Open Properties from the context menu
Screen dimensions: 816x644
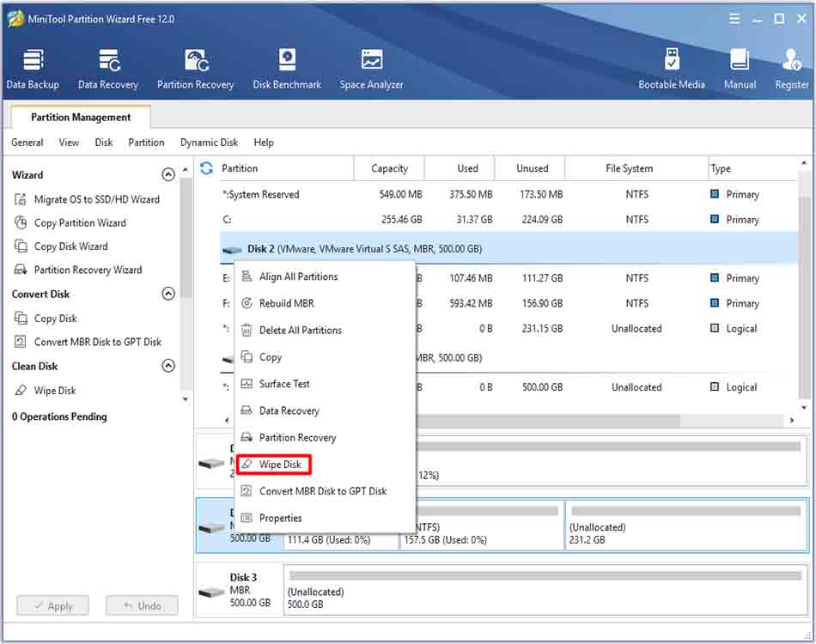point(326,518)
